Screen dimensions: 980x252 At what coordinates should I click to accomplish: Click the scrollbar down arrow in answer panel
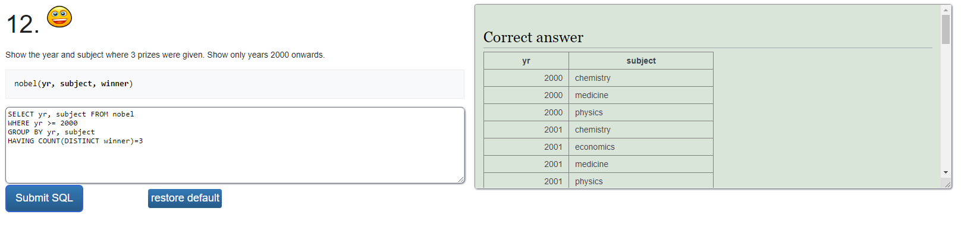[x=946, y=172]
